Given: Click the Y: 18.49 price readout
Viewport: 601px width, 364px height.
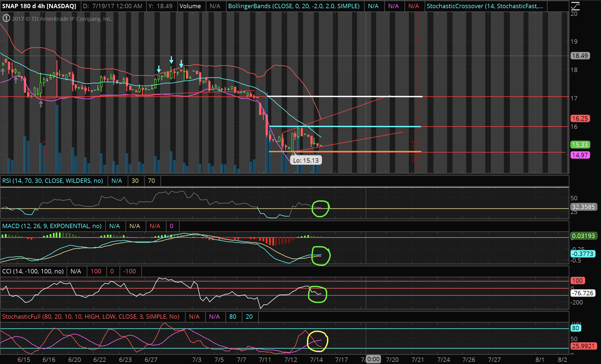Looking at the screenshot, I should click(x=160, y=6).
